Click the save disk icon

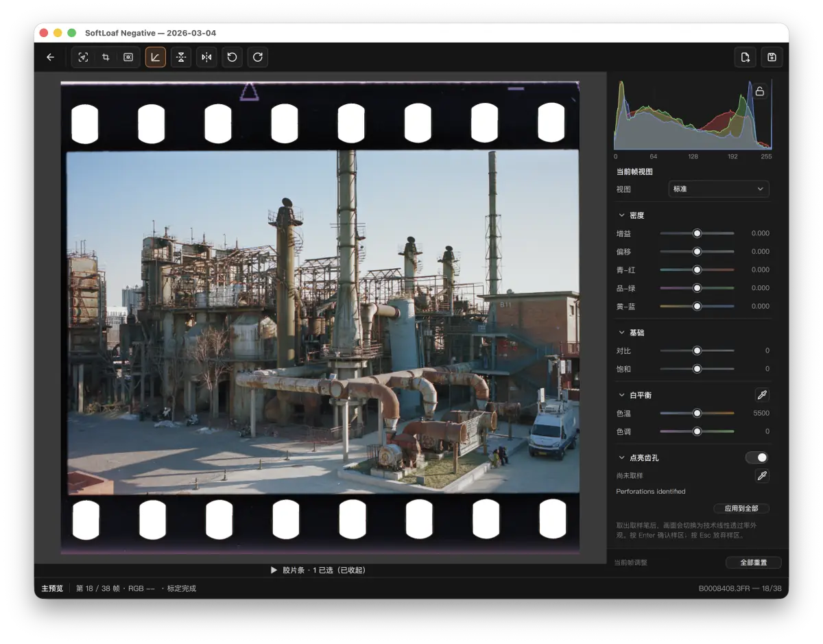772,57
